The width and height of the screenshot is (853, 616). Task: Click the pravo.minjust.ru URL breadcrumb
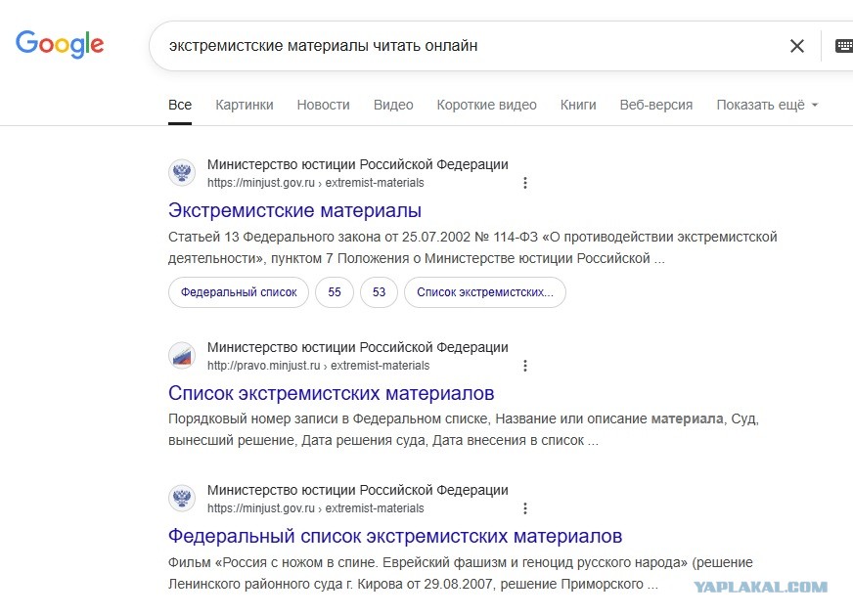click(x=318, y=366)
